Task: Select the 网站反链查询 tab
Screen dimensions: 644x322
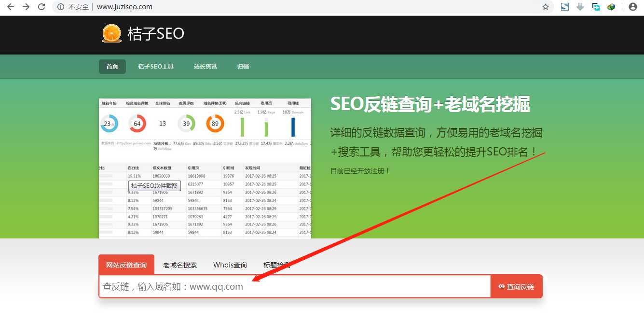Action: [126, 265]
